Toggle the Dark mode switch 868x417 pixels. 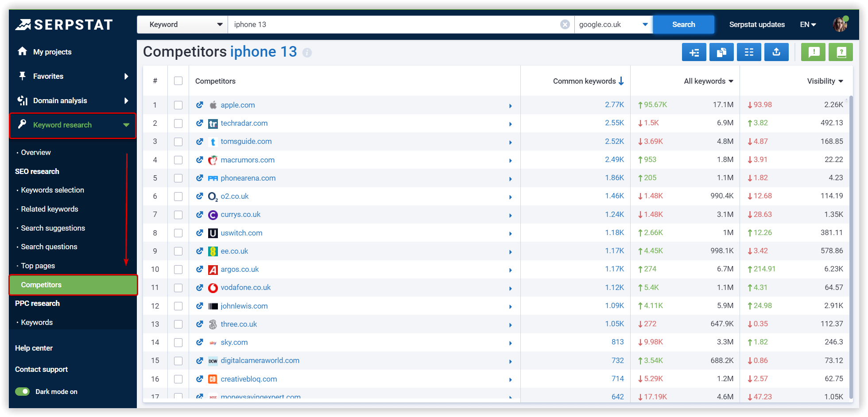pyautogui.click(x=22, y=391)
